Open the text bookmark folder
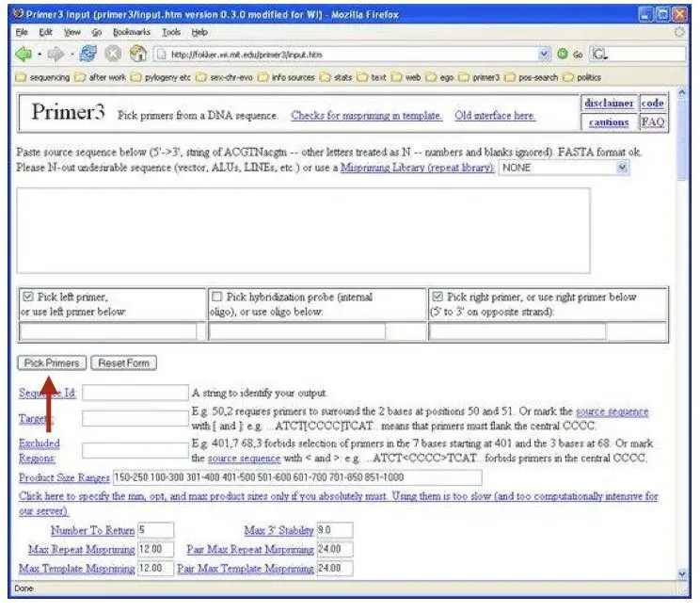Screen dimensions: 700x612 (372, 77)
